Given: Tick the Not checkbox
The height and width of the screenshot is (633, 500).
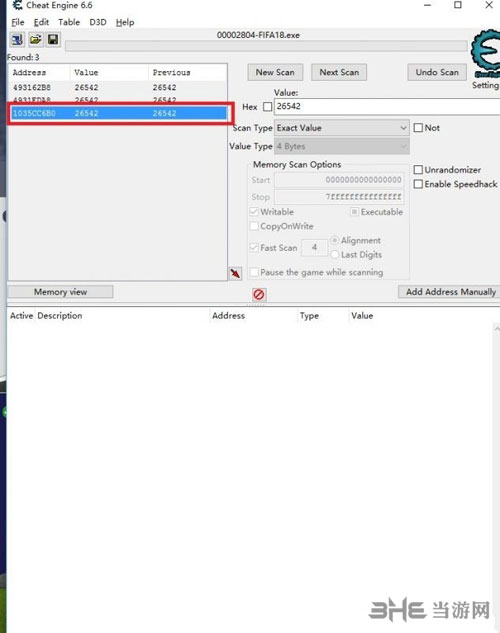Looking at the screenshot, I should (418, 128).
